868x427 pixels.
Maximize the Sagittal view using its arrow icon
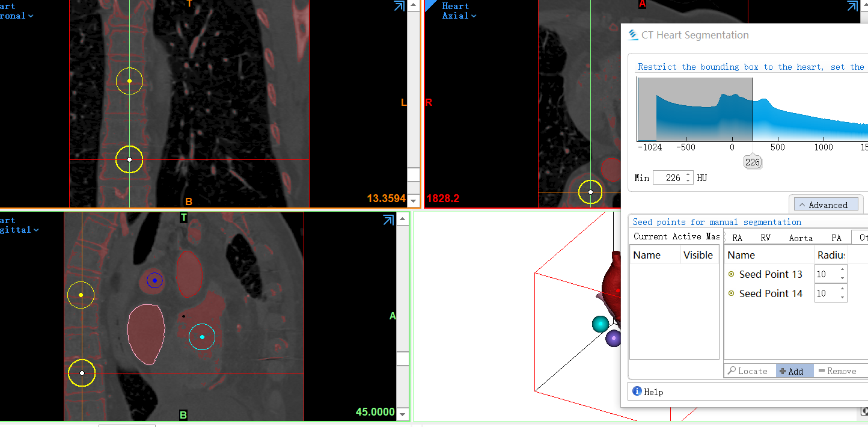point(388,220)
